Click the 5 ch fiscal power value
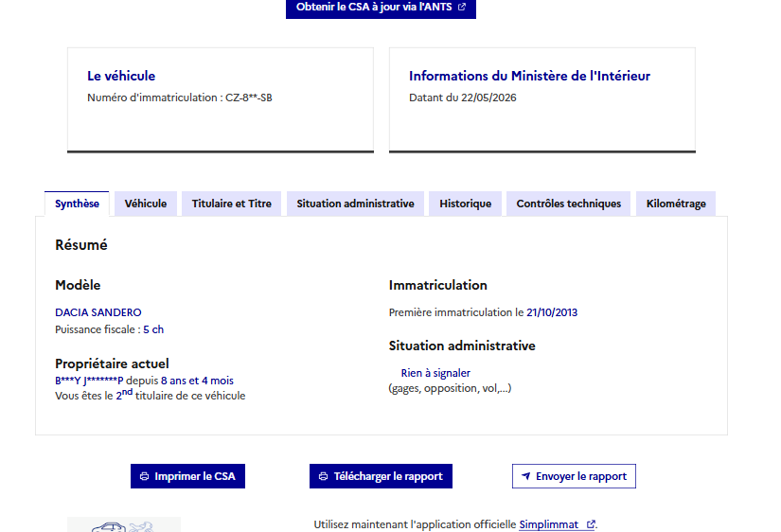781x532 pixels. point(153,329)
